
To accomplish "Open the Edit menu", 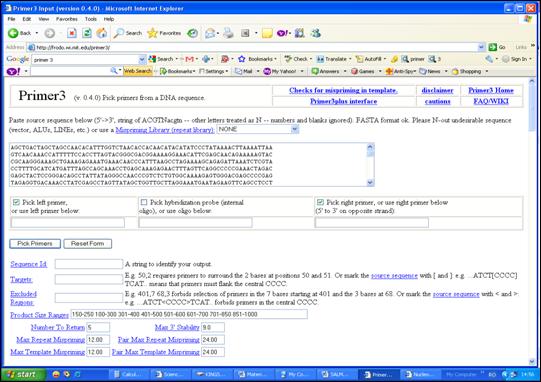I will [27, 19].
